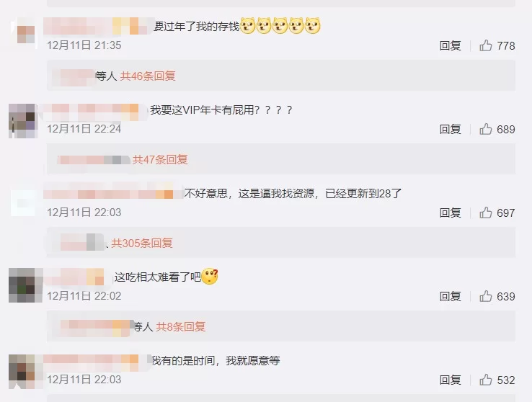
Task: Expand the 共8条回复 thread
Action: [x=180, y=327]
